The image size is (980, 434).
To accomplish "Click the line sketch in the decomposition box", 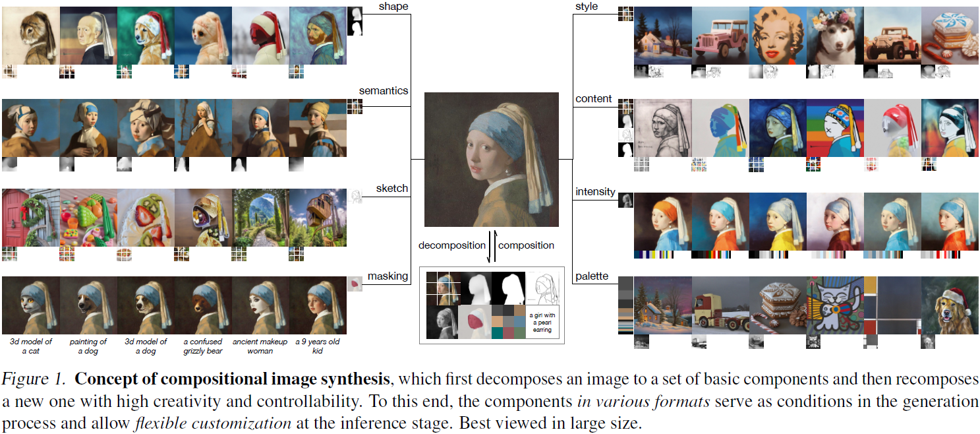I will pos(542,288).
